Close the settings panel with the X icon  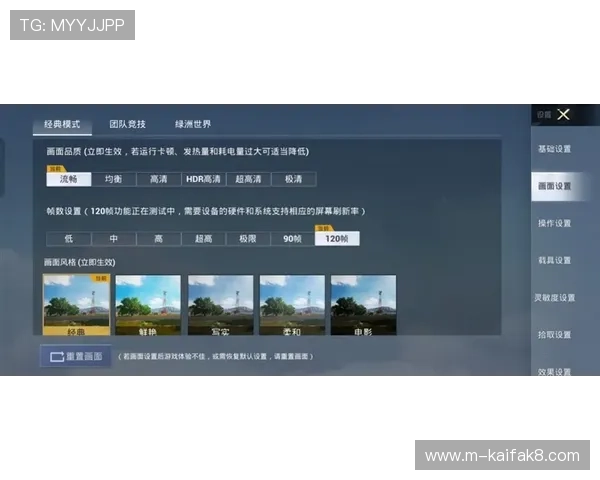[x=563, y=114]
